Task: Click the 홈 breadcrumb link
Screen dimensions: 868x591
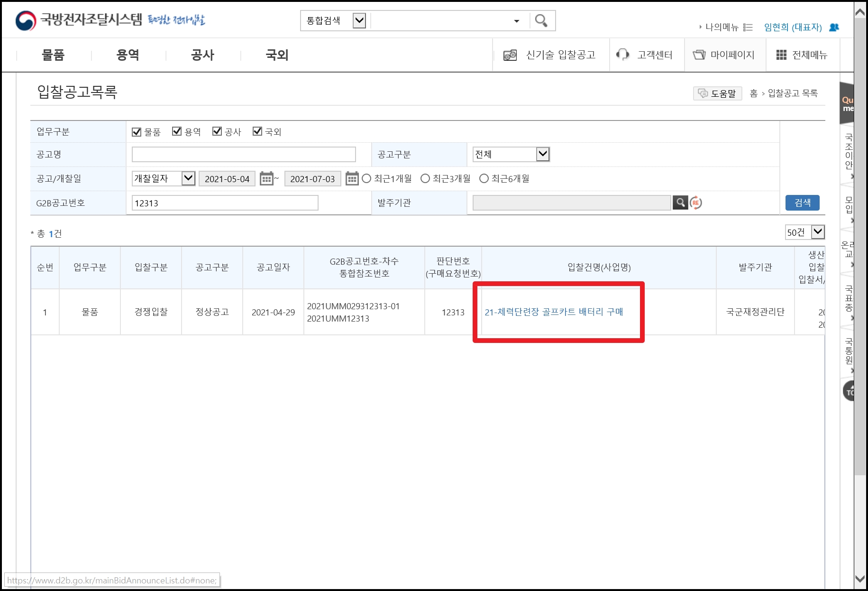Action: tap(753, 93)
